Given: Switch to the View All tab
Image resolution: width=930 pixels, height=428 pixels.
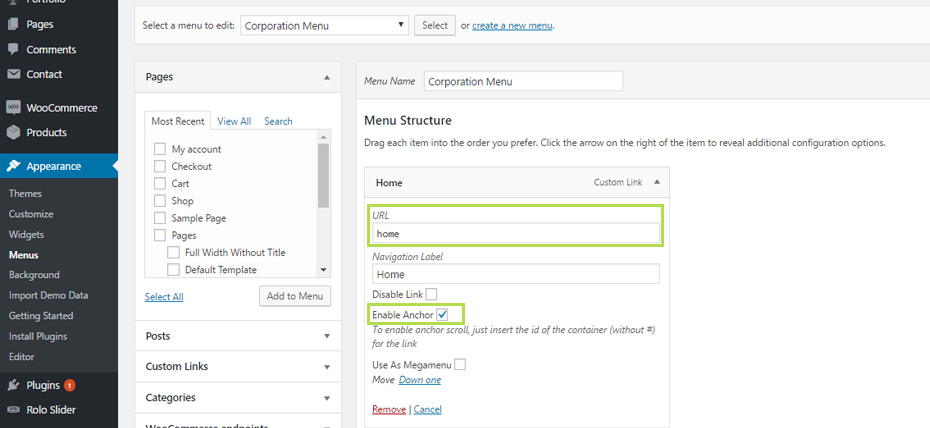Looking at the screenshot, I should tap(234, 121).
